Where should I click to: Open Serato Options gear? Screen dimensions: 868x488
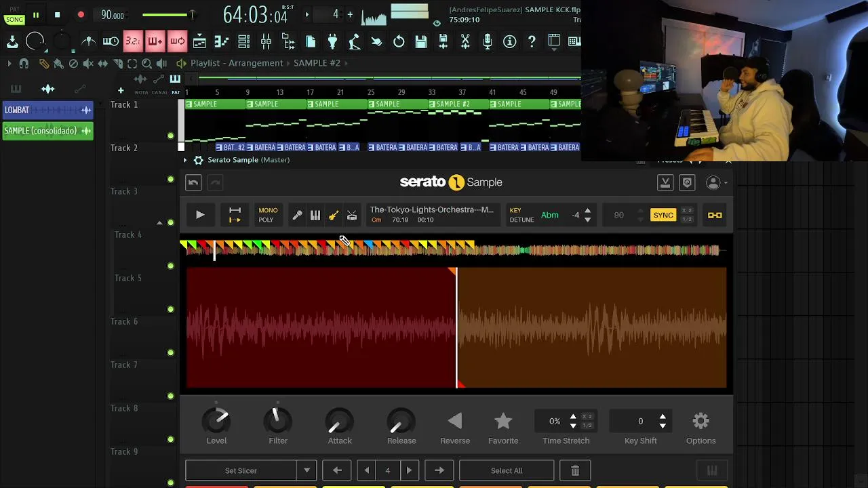[x=701, y=422]
